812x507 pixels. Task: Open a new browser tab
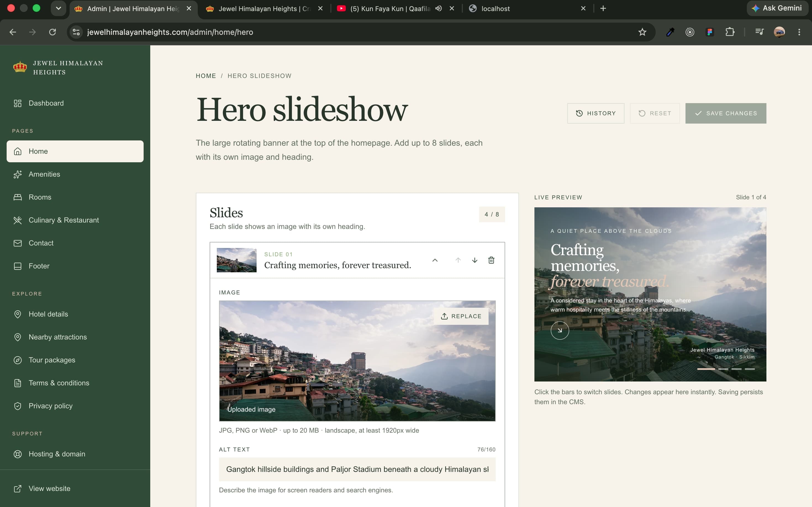(x=603, y=8)
